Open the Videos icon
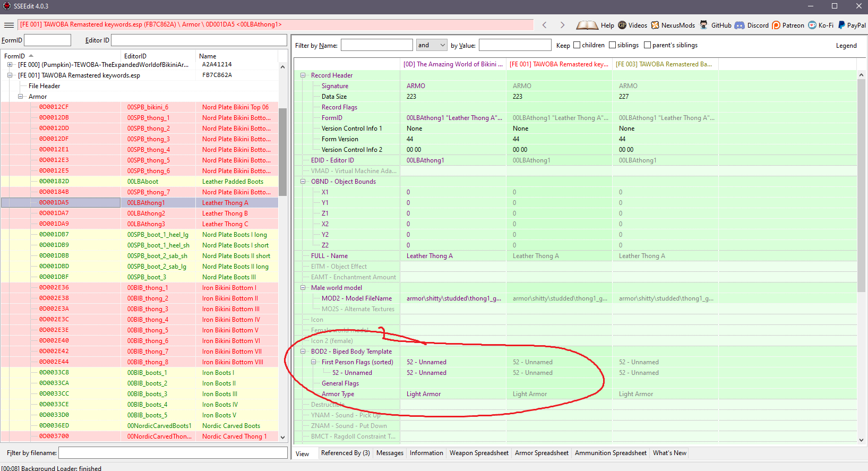Image resolution: width=868 pixels, height=471 pixels. click(622, 25)
